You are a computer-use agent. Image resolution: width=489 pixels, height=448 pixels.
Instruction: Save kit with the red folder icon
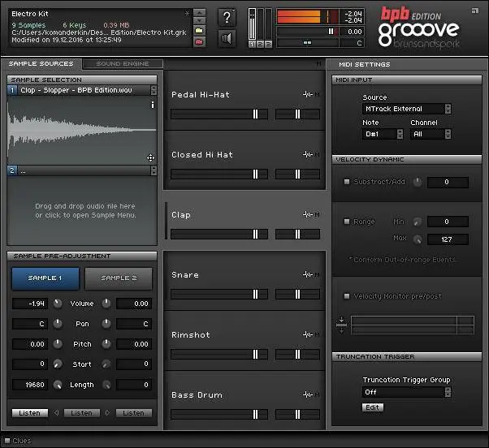[x=199, y=41]
